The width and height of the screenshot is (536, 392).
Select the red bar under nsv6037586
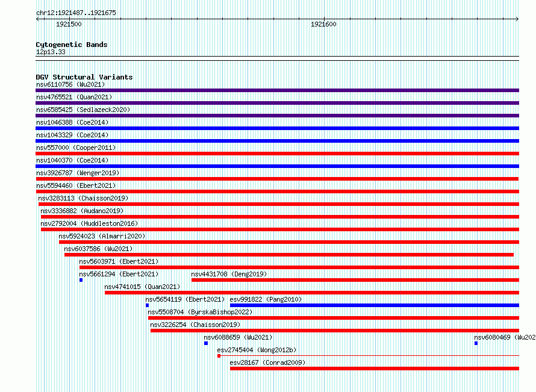coord(289,255)
